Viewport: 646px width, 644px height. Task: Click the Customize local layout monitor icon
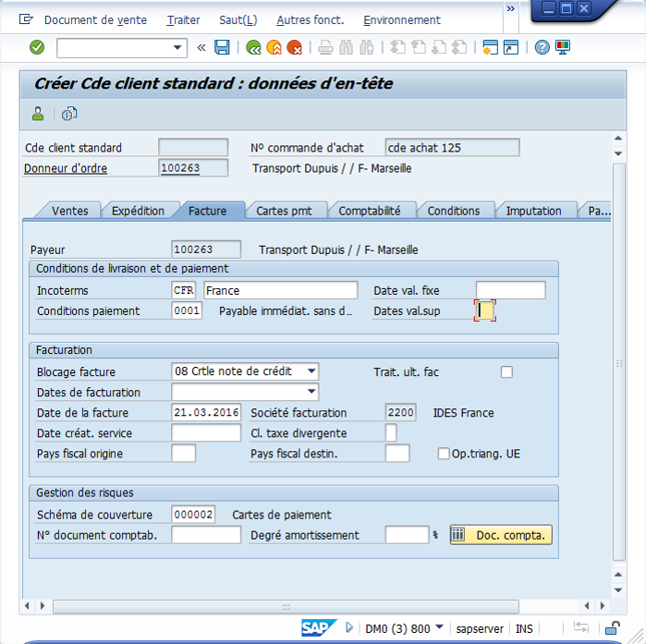tap(563, 47)
